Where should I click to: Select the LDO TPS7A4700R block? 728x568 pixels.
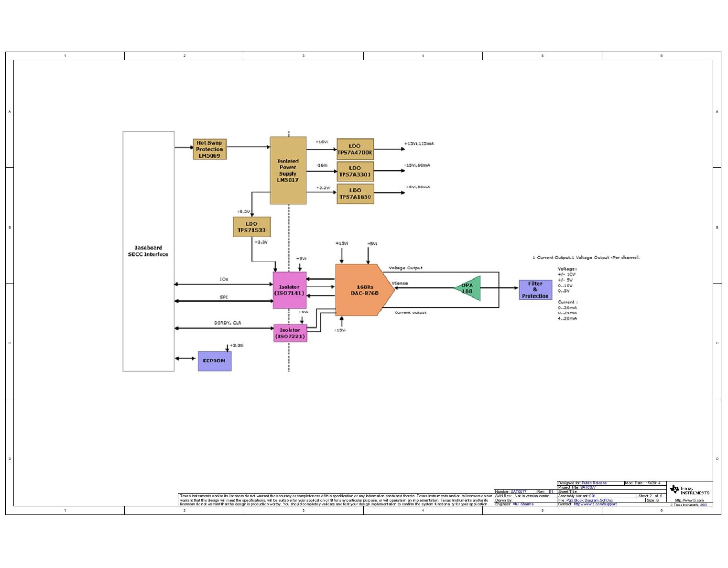[x=355, y=149]
